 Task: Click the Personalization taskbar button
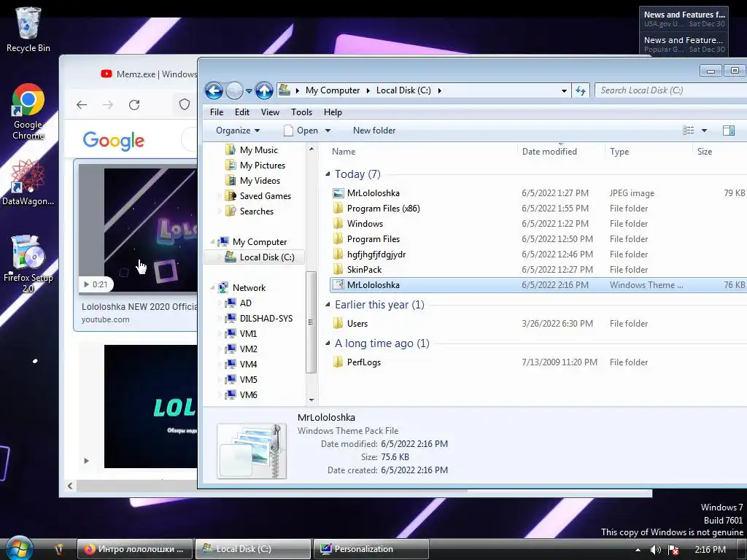pos(371,549)
